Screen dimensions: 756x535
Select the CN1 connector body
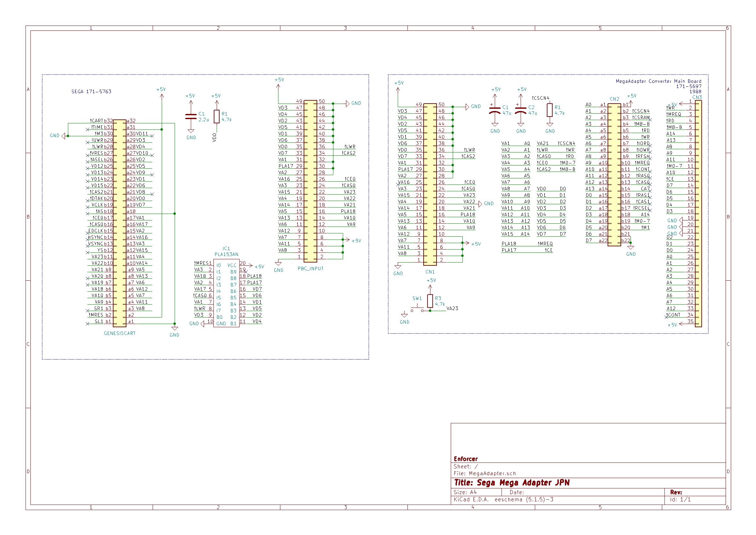(430, 184)
